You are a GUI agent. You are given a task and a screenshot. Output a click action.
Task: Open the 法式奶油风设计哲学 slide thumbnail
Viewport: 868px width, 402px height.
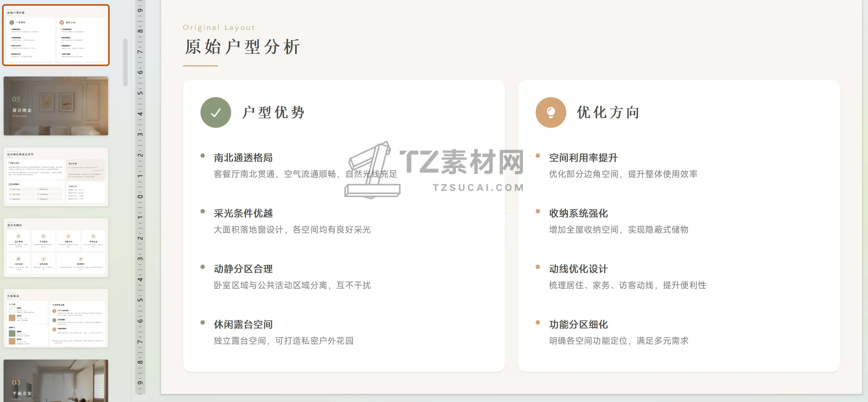[x=56, y=177]
